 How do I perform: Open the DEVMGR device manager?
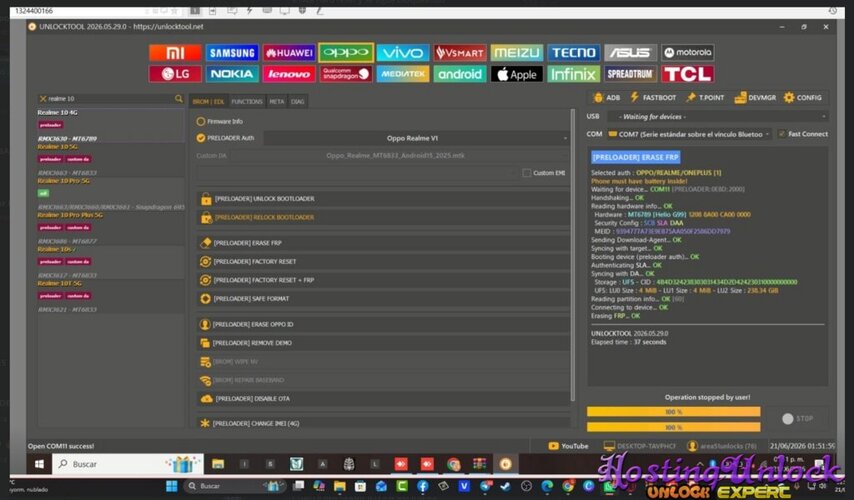[755, 97]
